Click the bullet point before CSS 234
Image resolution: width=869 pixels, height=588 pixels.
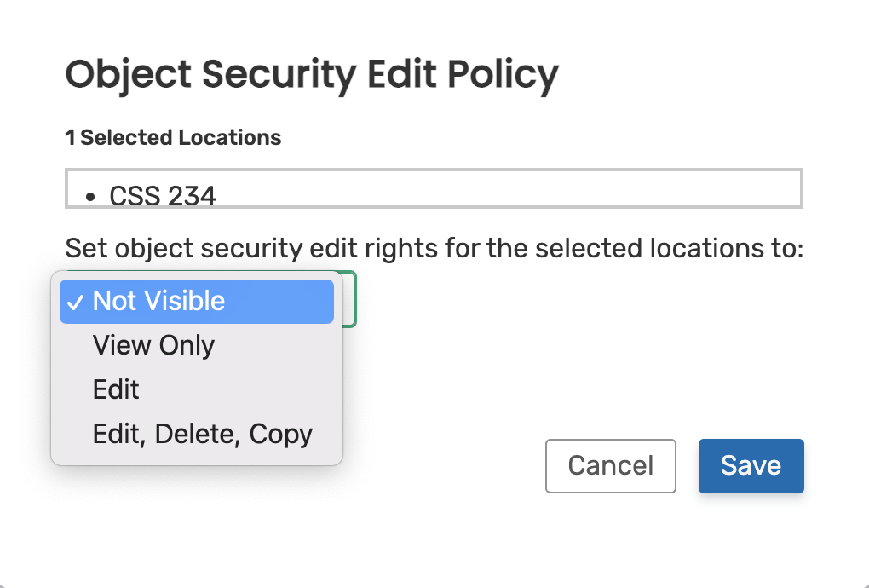91,198
